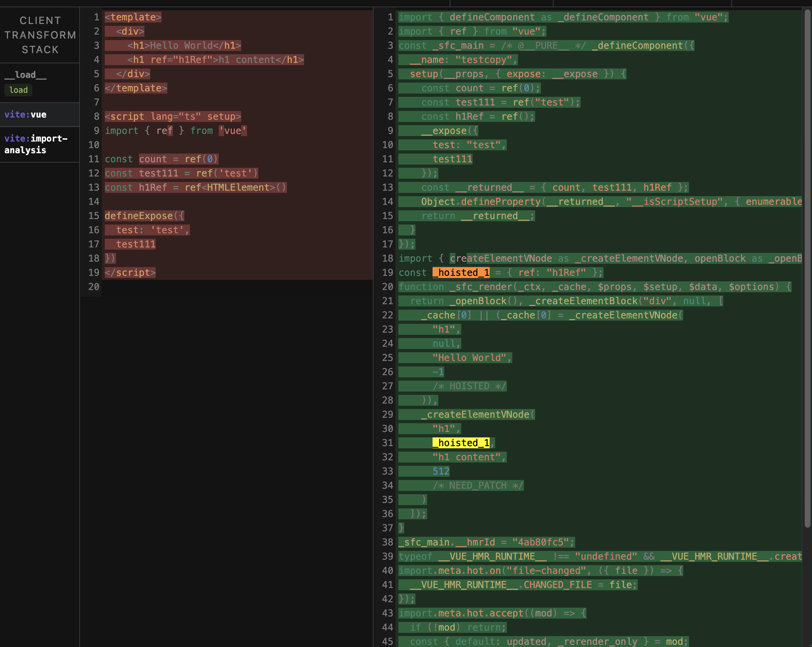Click the HOISTED comment in right pane

[469, 386]
